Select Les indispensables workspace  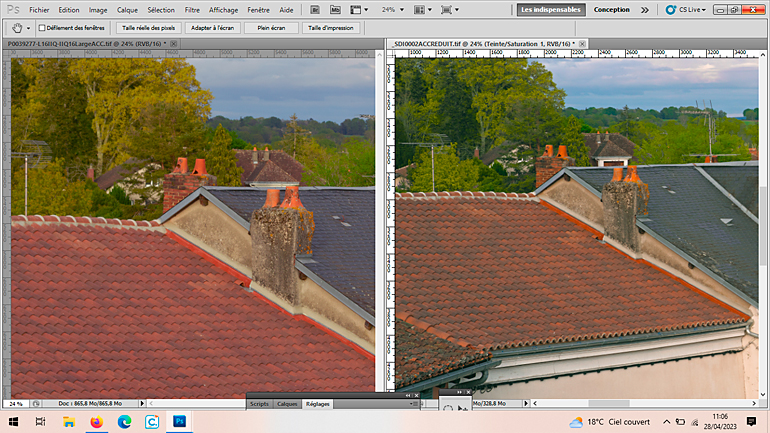tap(551, 9)
